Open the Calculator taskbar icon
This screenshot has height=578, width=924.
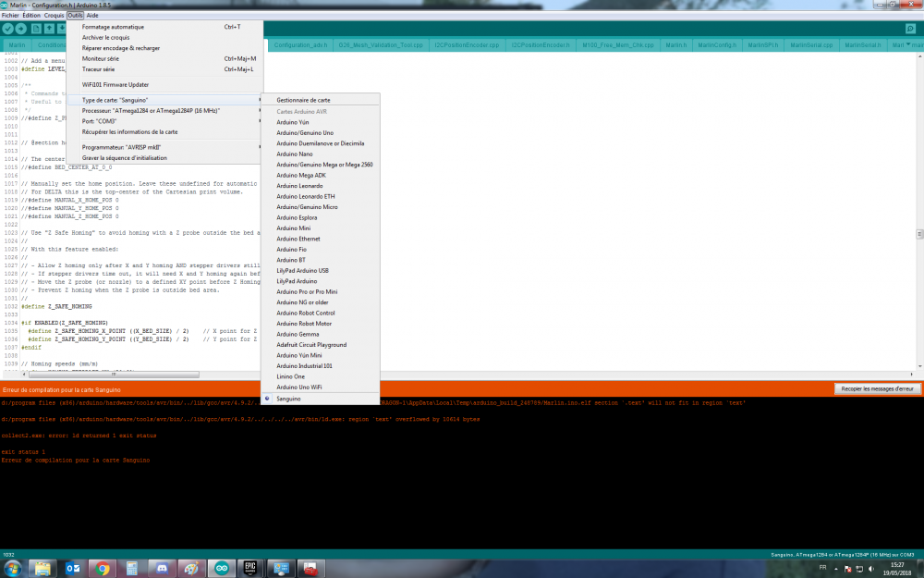pyautogui.click(x=132, y=569)
